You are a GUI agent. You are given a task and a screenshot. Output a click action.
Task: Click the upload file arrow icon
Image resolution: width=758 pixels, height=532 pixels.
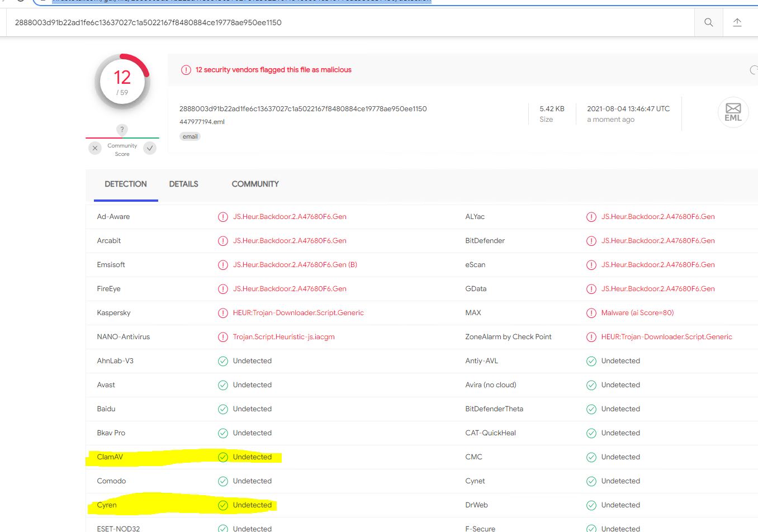click(x=737, y=22)
